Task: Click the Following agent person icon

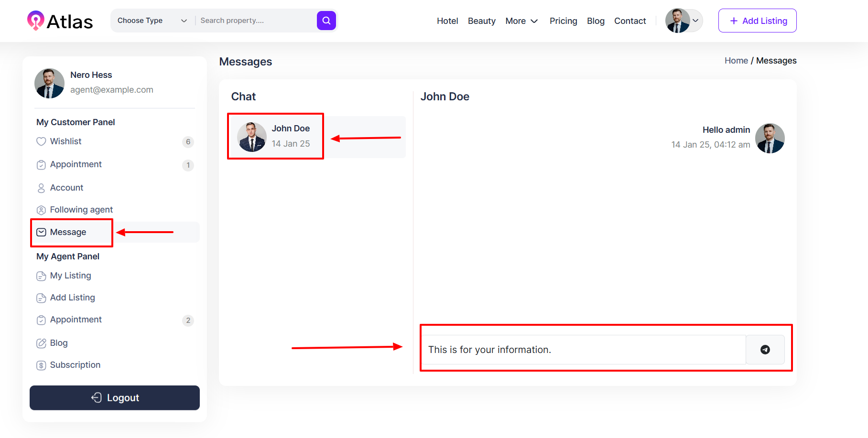Action: point(41,210)
